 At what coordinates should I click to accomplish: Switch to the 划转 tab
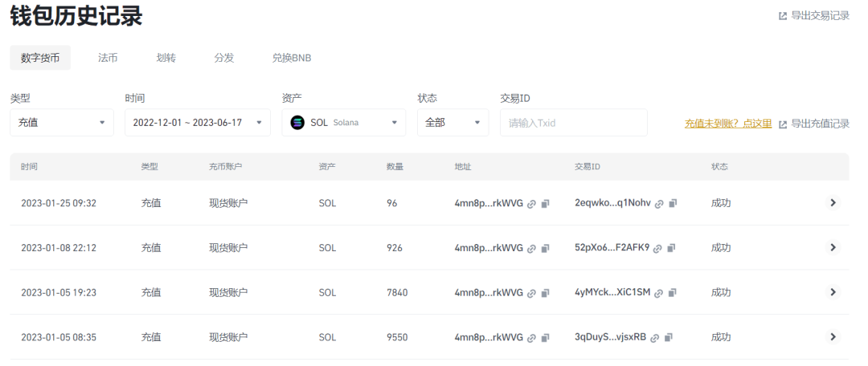click(x=166, y=58)
